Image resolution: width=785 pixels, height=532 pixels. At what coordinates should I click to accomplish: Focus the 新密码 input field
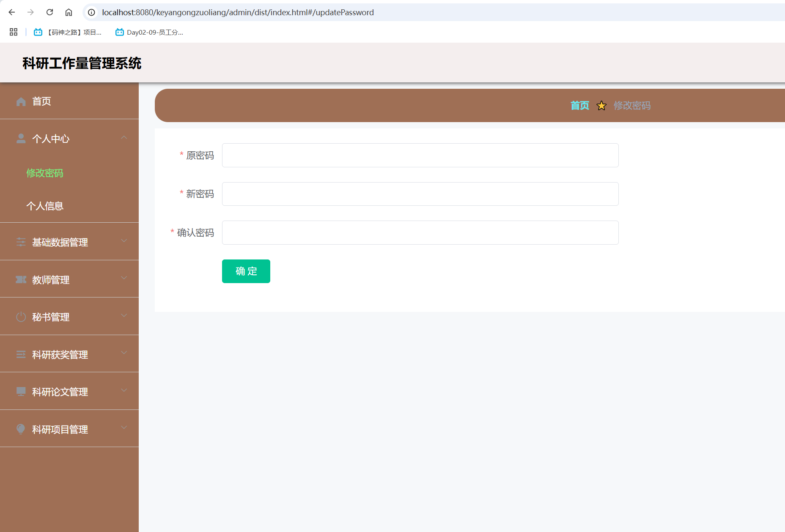pyautogui.click(x=420, y=194)
